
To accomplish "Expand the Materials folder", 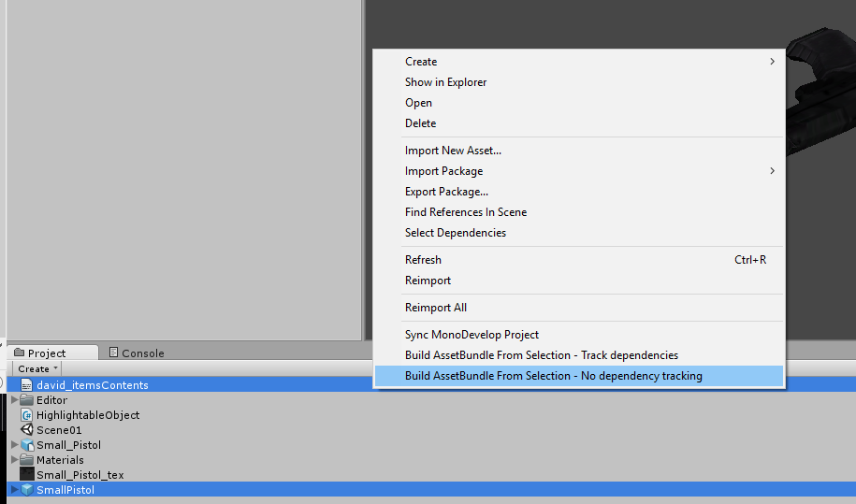I will [14, 459].
